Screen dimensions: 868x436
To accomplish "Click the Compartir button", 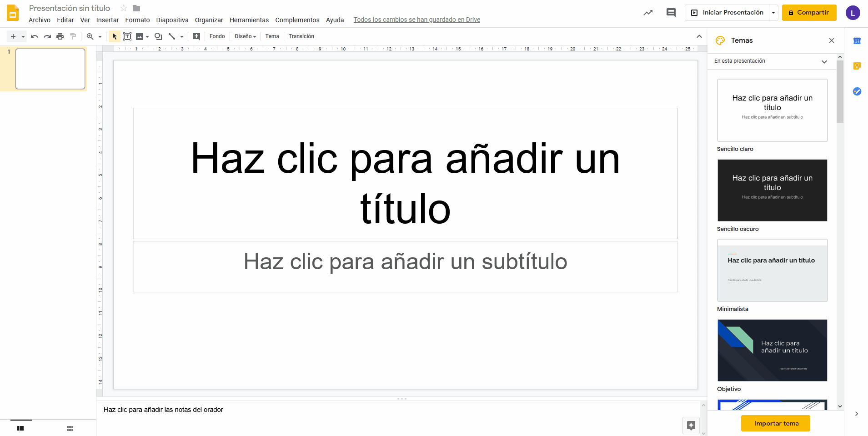I will point(809,13).
